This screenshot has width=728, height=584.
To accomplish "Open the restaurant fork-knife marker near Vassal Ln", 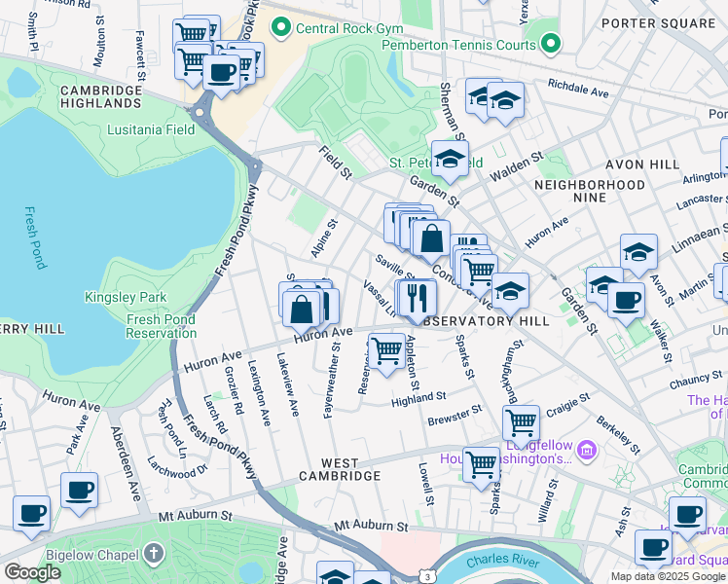I will point(418,299).
